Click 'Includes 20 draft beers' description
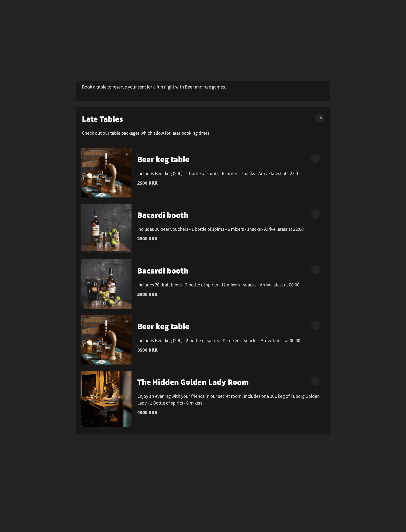Viewport: 406px width, 532px height. pos(218,285)
